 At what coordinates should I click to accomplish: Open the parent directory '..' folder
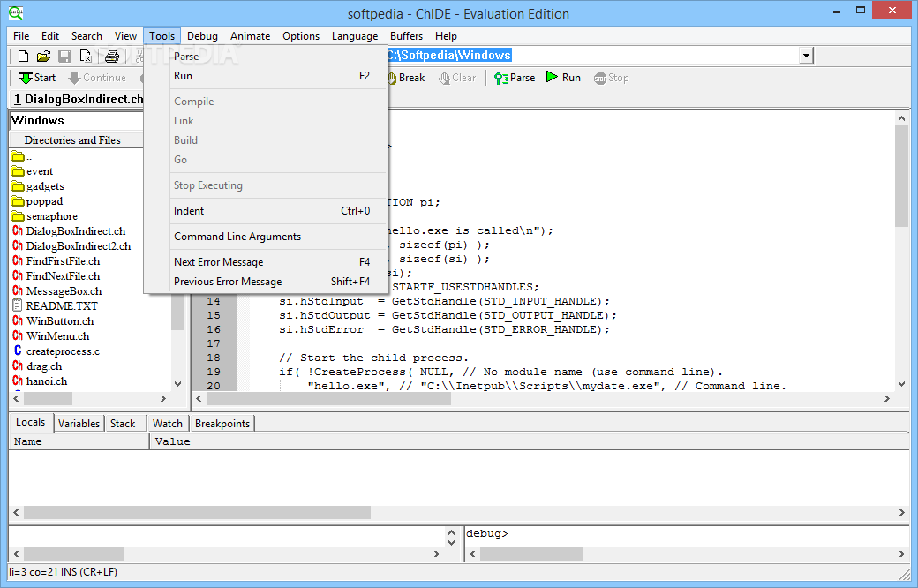(x=21, y=156)
